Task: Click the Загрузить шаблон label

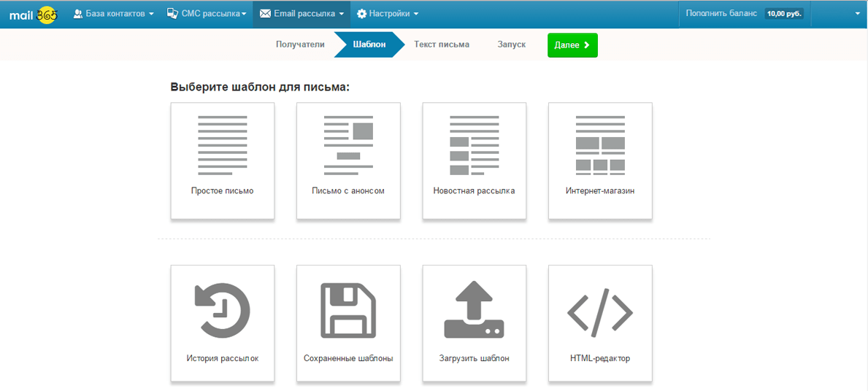Action: [x=474, y=358]
